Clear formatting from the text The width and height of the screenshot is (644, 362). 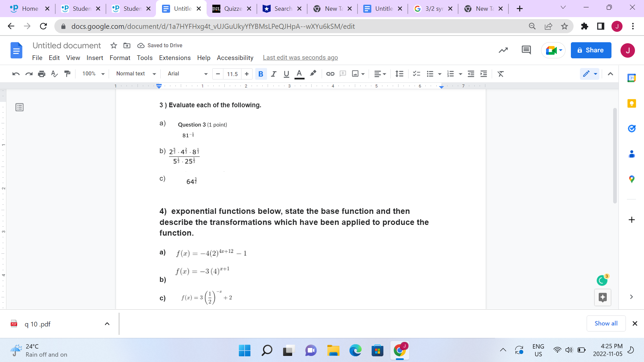(x=500, y=74)
